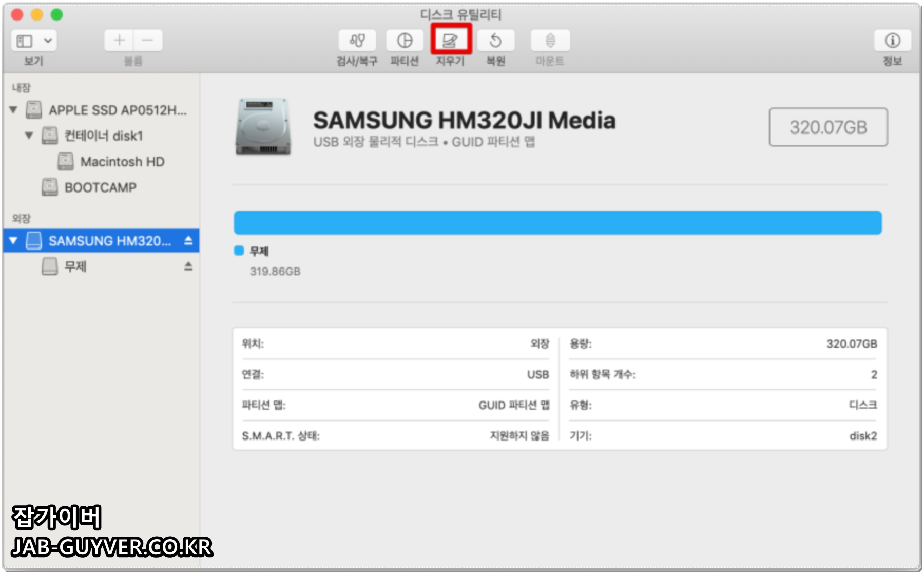924x574 pixels.
Task: Click the 위치 value 외장
Action: (540, 343)
